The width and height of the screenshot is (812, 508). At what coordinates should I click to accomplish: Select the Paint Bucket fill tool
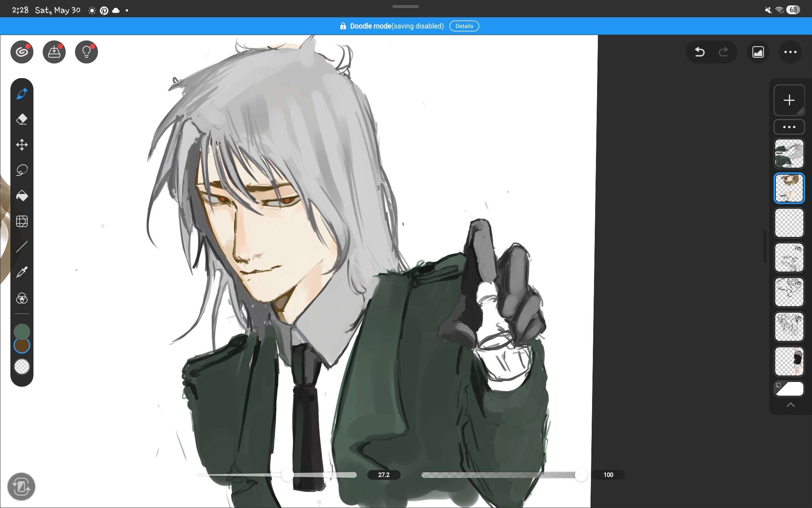coord(22,196)
